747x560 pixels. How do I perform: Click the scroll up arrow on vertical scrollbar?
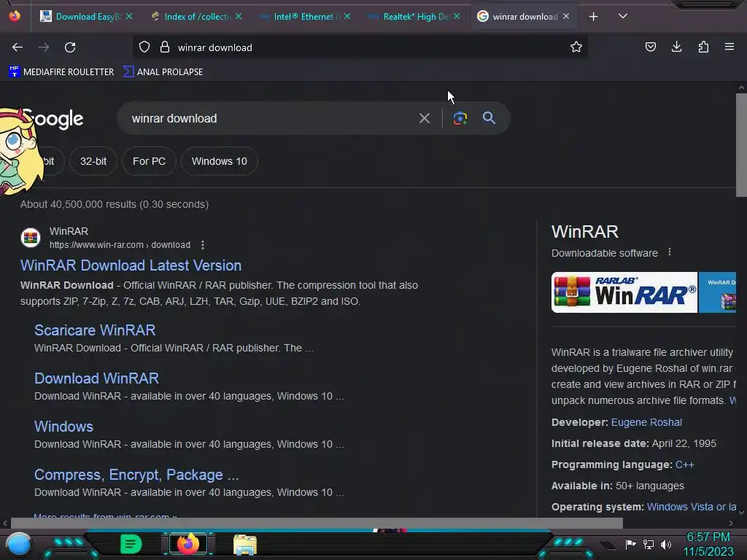pyautogui.click(x=741, y=87)
